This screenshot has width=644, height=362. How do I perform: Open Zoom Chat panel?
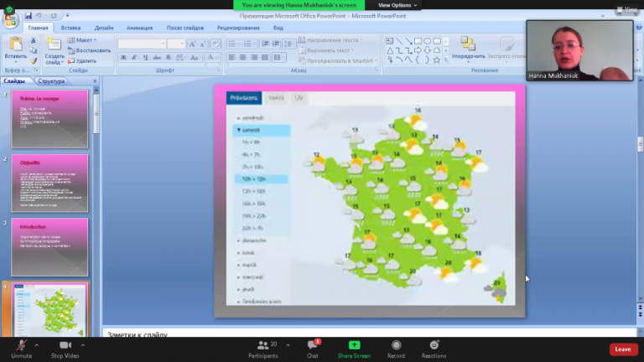coord(313,349)
